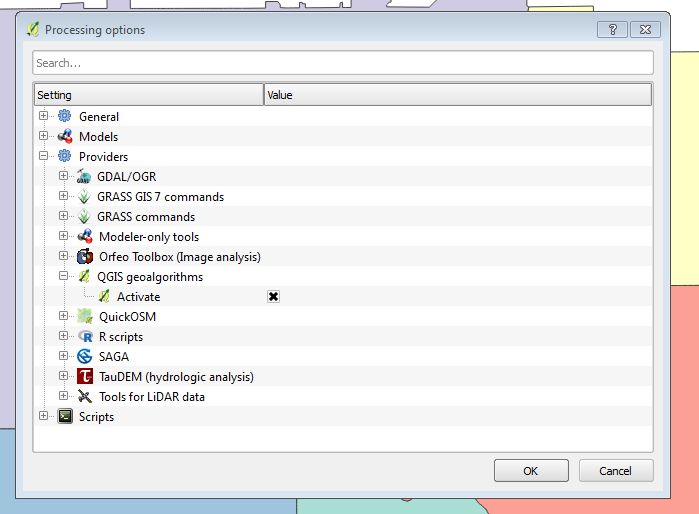Screen dimensions: 699x514
Task: Expand the GDAL/OGR provider node
Action: pyautogui.click(x=63, y=176)
